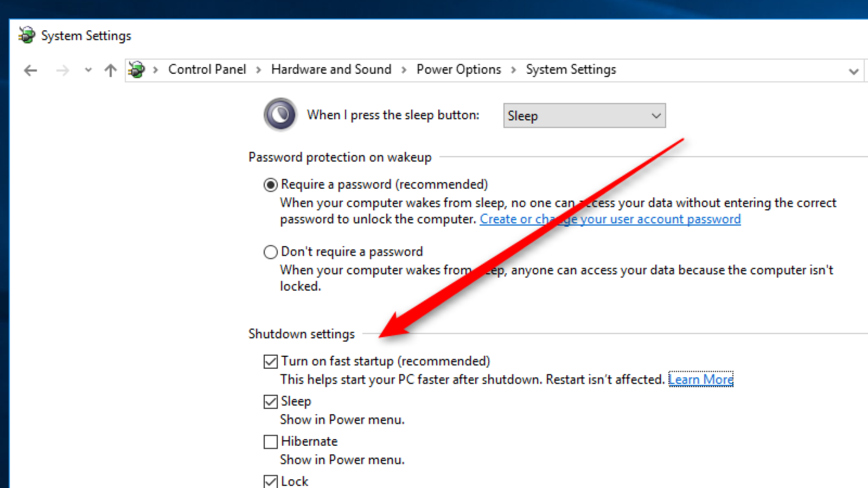The image size is (868, 488).
Task: Navigate to Power Options via breadcrumb
Action: 458,69
